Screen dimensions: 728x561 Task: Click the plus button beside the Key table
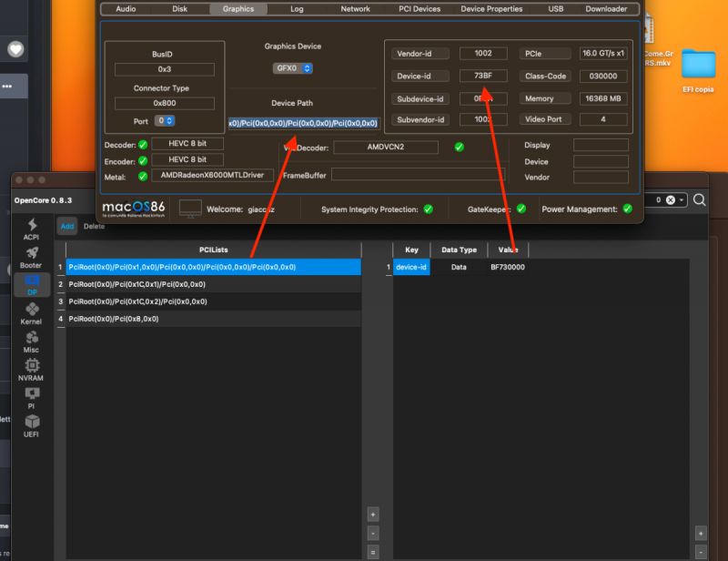(701, 533)
